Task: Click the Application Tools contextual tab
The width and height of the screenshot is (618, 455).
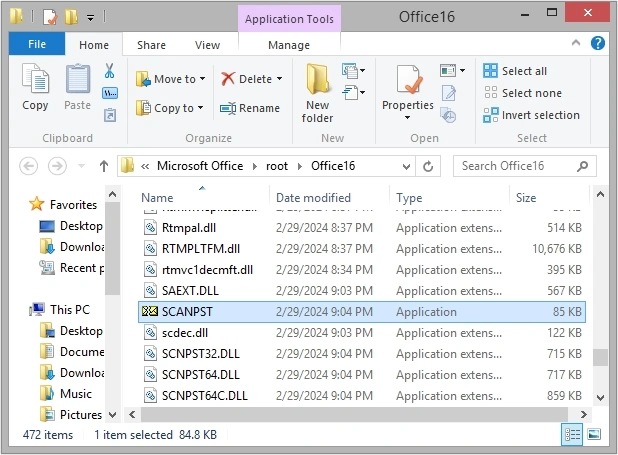Action: tap(289, 19)
